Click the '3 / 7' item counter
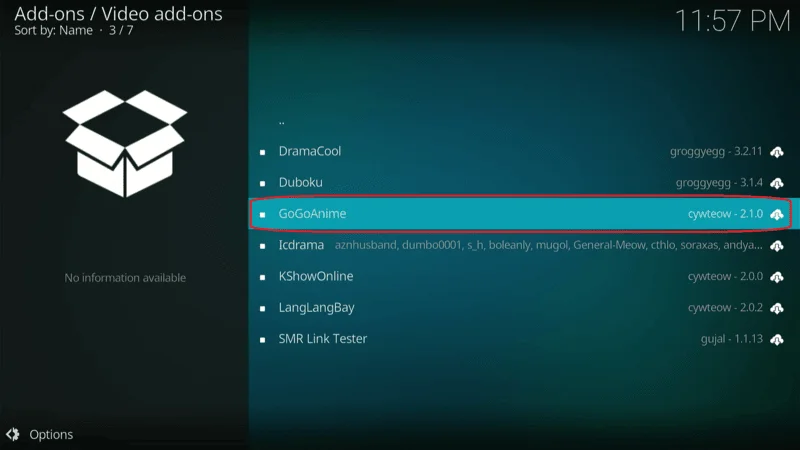 tap(121, 31)
